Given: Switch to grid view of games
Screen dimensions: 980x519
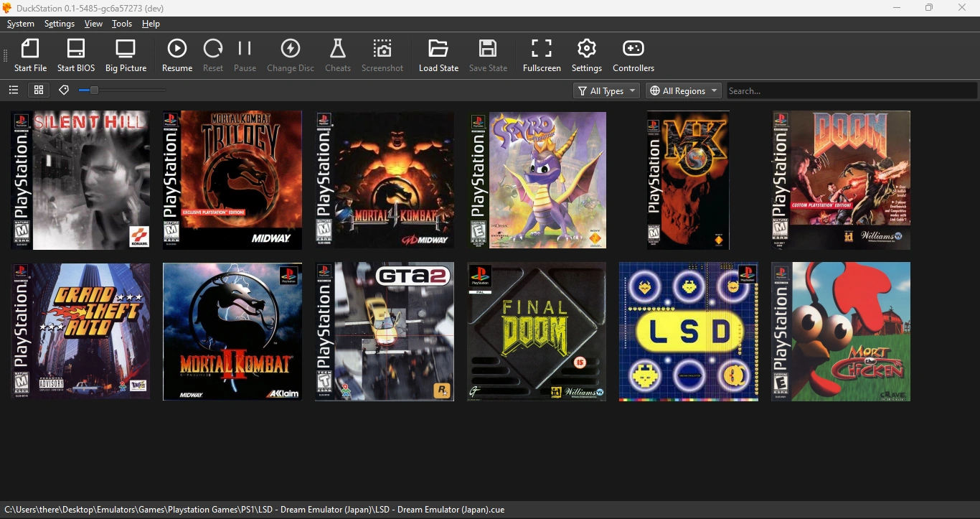Looking at the screenshot, I should coord(39,90).
